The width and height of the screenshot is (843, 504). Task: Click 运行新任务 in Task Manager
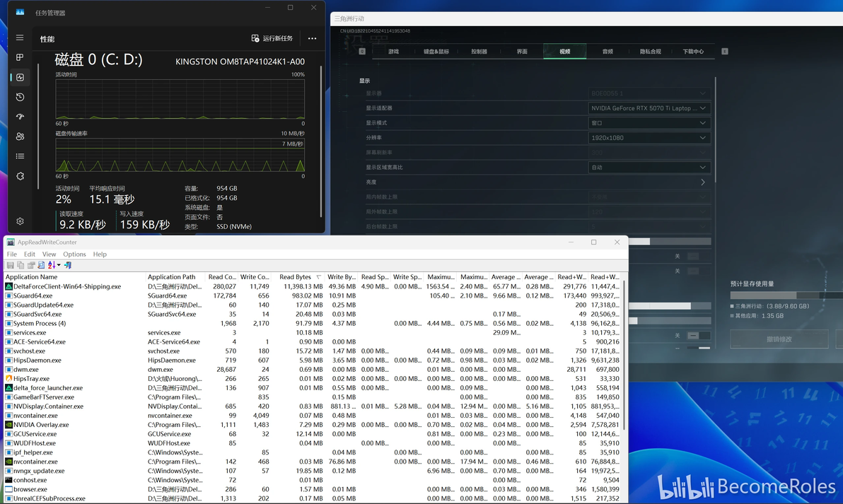(x=272, y=39)
